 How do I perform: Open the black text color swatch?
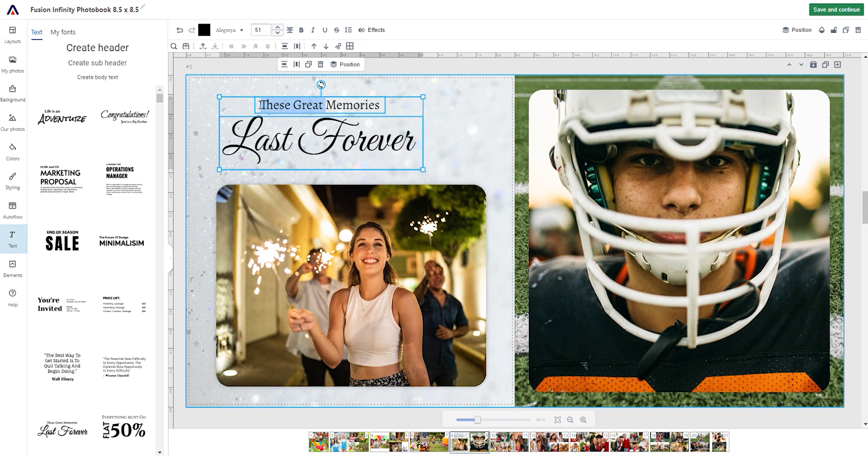tap(204, 30)
